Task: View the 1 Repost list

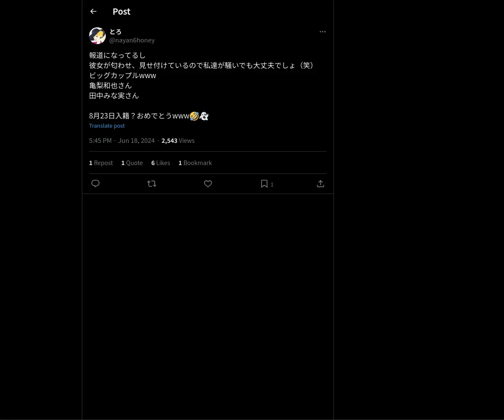Action: tap(101, 163)
